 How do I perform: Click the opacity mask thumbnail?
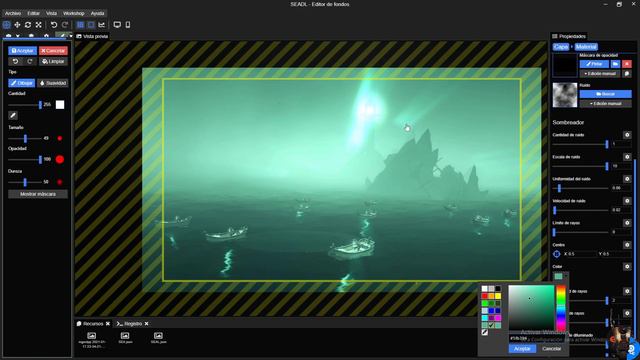click(565, 65)
